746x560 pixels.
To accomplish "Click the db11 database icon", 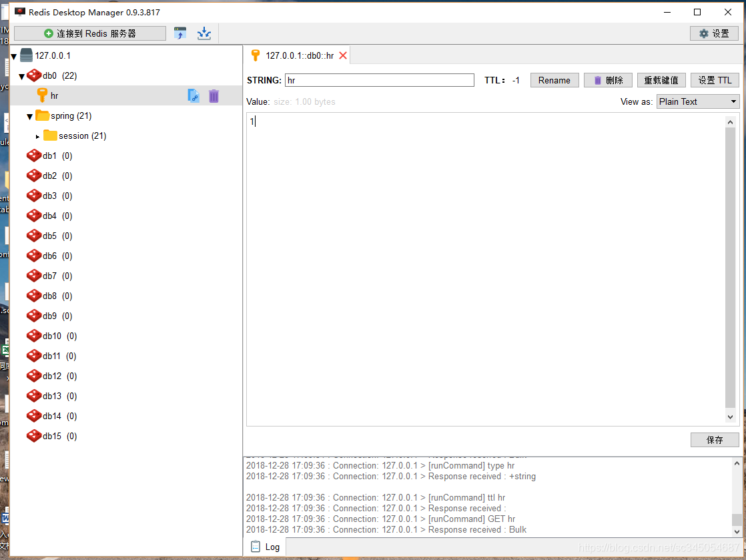I will [x=34, y=355].
